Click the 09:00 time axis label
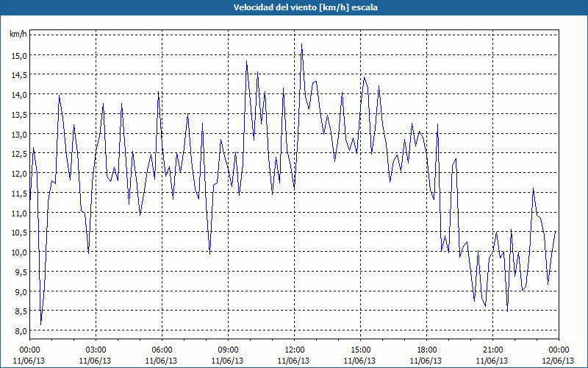The height and width of the screenshot is (368, 588). pyautogui.click(x=228, y=350)
